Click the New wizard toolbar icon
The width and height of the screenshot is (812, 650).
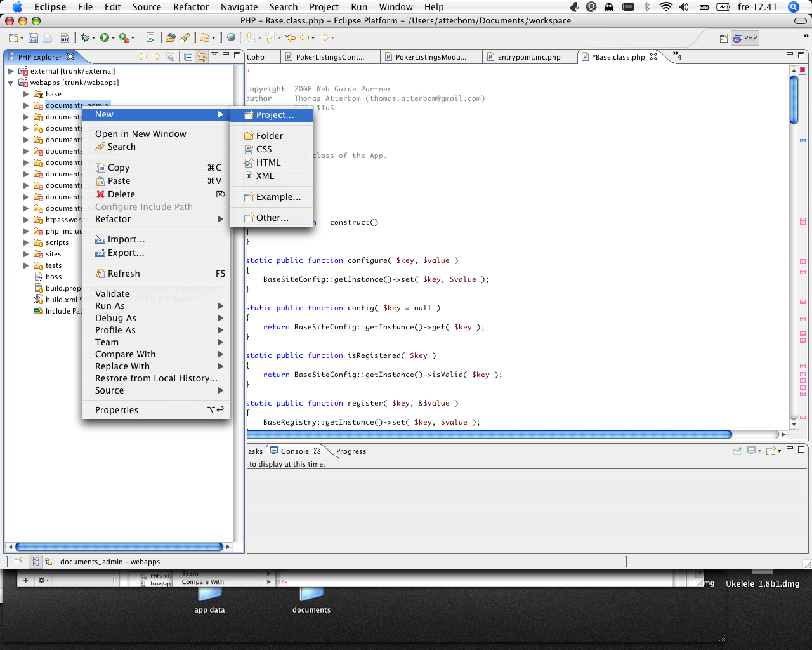click(x=13, y=38)
